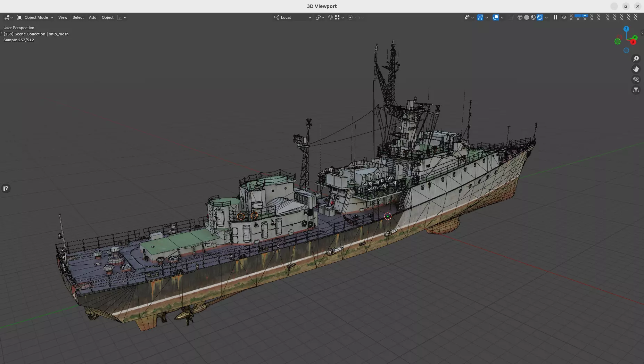The width and height of the screenshot is (644, 364).
Task: Click the 'Scene Collection | ship_mesh' text
Action: pos(41,34)
